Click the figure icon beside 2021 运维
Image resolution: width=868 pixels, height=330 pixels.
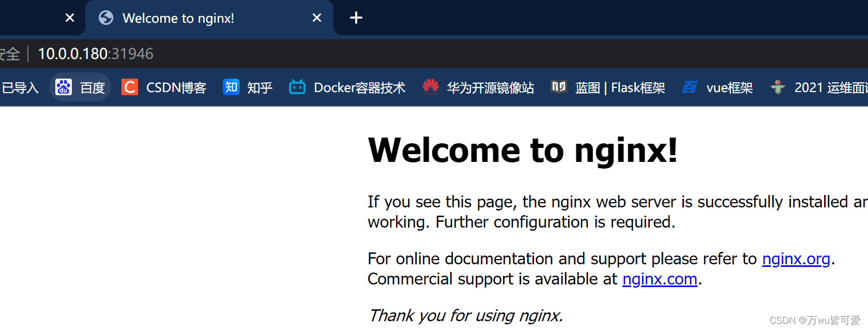pos(778,87)
